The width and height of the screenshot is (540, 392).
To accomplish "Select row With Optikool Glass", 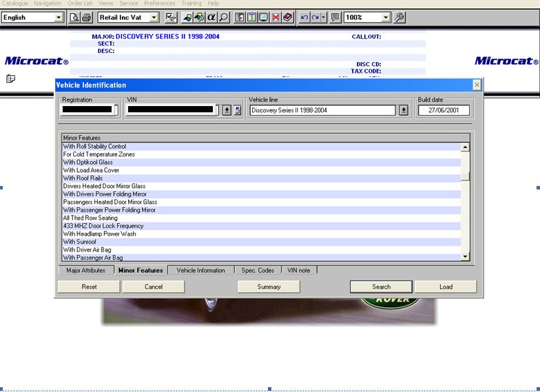I will click(x=262, y=163).
